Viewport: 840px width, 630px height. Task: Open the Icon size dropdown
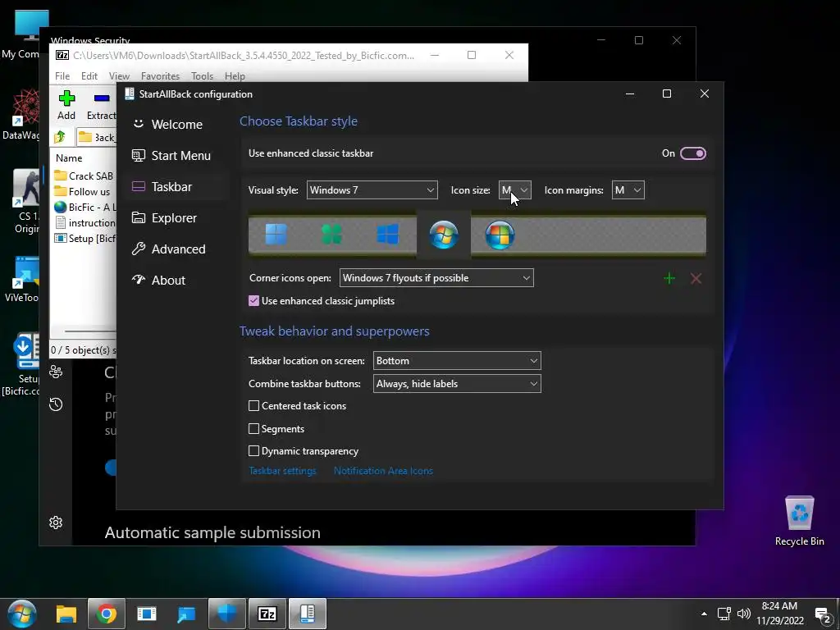tap(515, 190)
